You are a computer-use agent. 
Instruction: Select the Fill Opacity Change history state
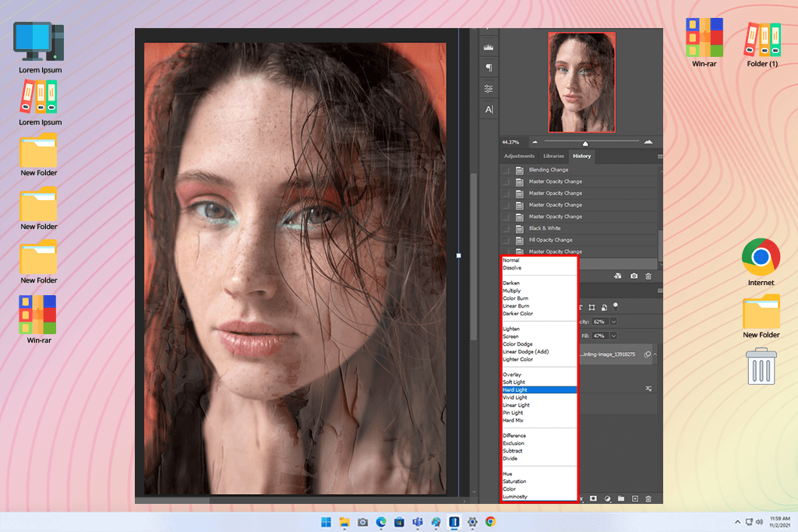coord(580,240)
